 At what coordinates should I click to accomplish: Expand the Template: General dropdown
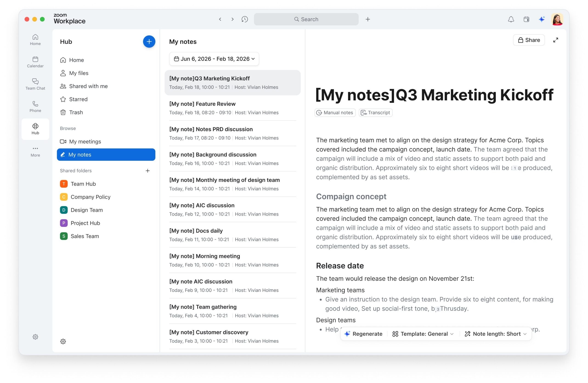pyautogui.click(x=423, y=334)
